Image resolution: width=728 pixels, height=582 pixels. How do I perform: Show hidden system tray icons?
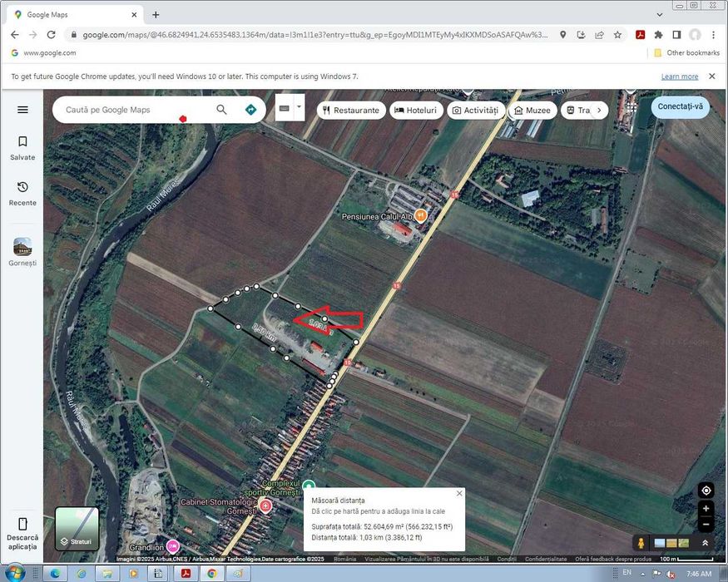click(643, 575)
